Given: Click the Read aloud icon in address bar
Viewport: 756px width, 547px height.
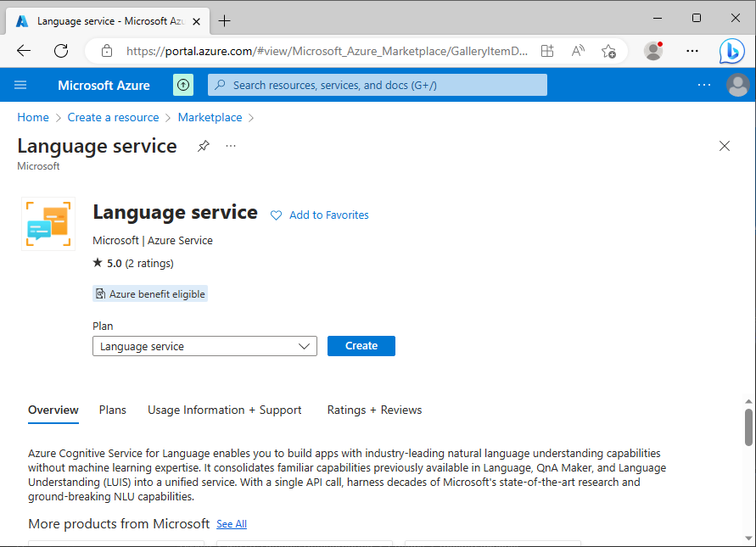Looking at the screenshot, I should click(577, 51).
